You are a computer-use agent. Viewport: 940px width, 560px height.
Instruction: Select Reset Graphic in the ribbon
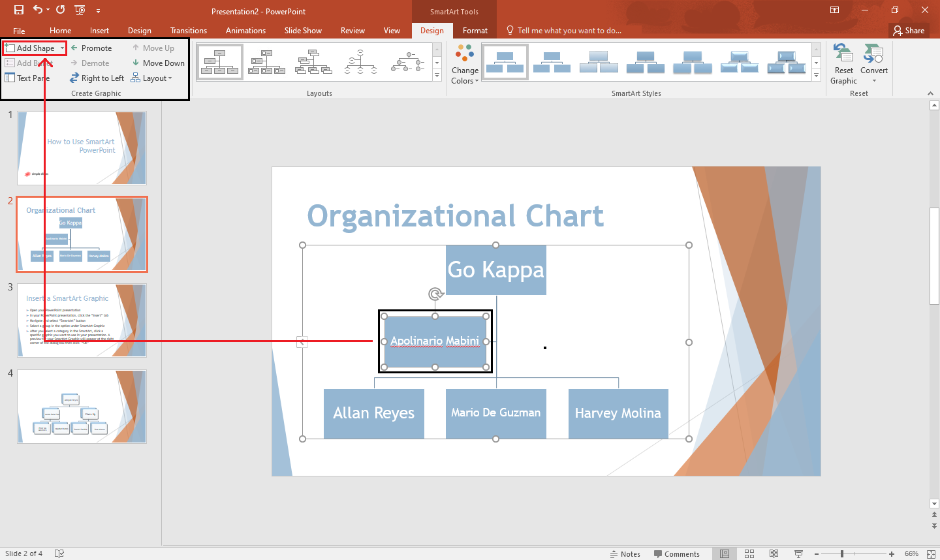pyautogui.click(x=843, y=63)
